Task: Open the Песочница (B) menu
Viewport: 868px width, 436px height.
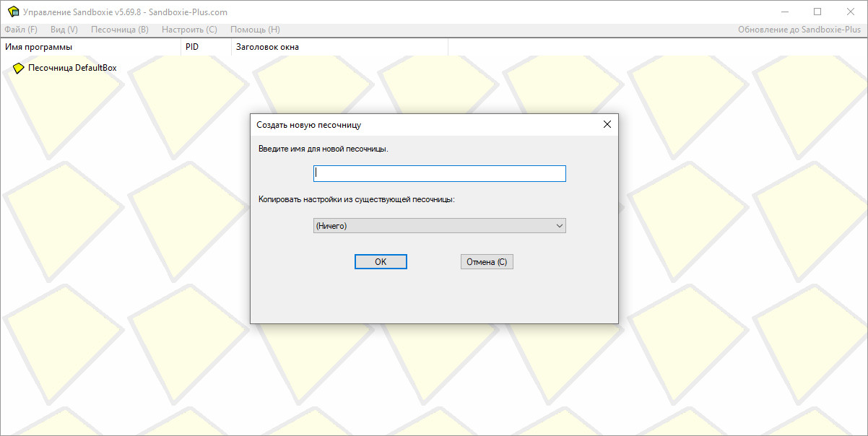Action: 120,30
